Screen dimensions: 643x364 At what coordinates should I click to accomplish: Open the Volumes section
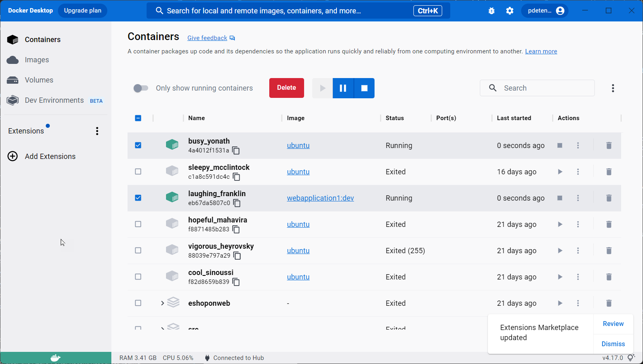(x=39, y=80)
